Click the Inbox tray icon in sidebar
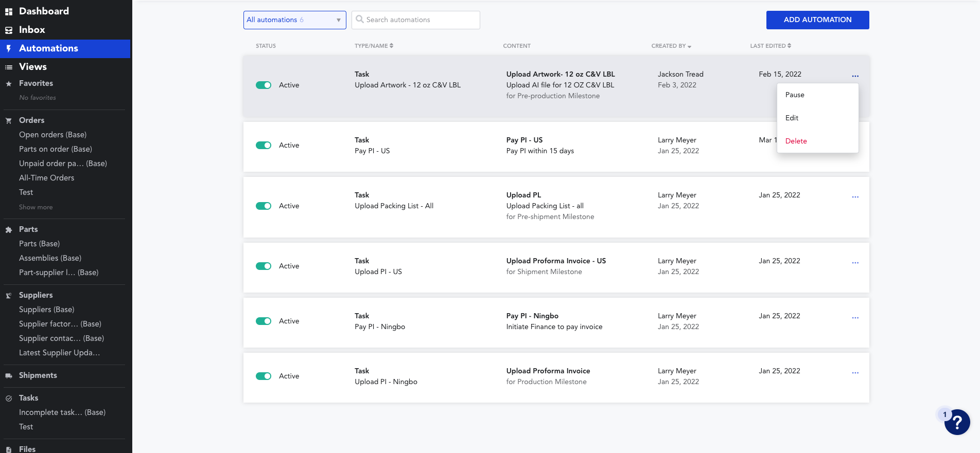The height and width of the screenshot is (453, 980). click(x=9, y=30)
